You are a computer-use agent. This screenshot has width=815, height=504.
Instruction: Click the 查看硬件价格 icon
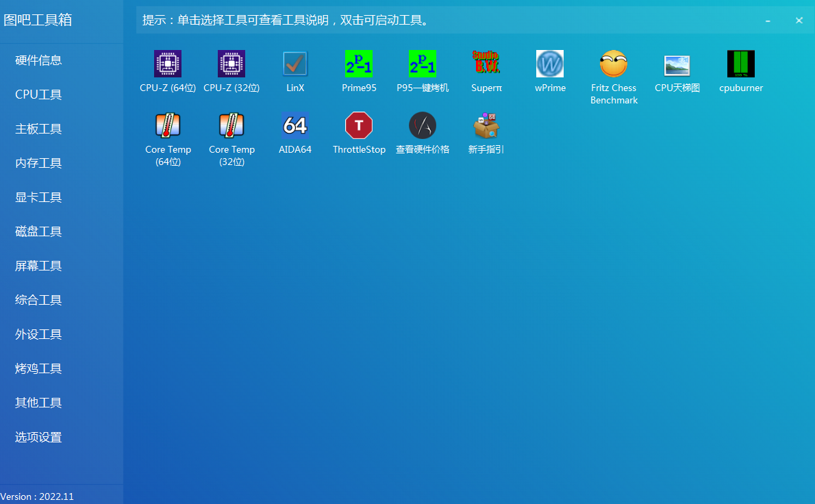(x=422, y=125)
